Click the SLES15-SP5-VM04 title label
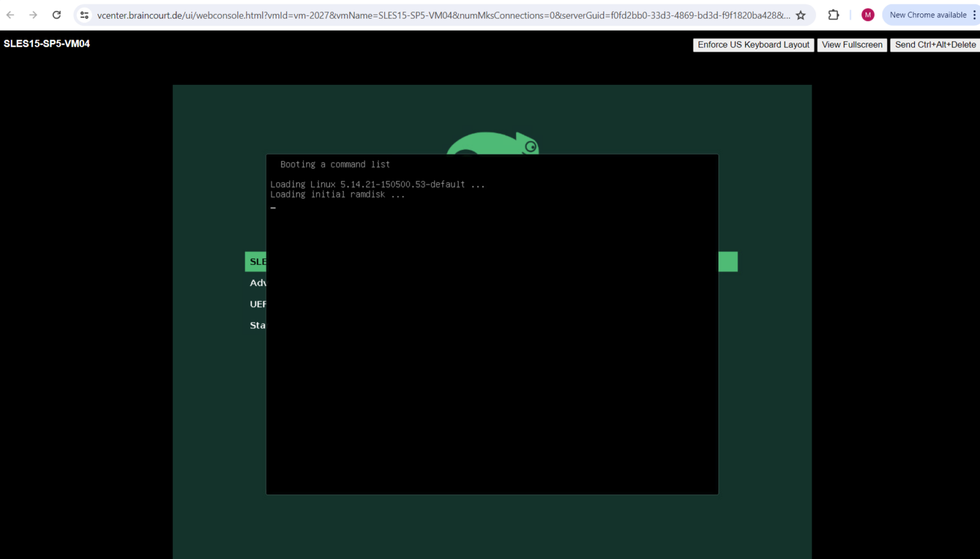 click(x=47, y=43)
